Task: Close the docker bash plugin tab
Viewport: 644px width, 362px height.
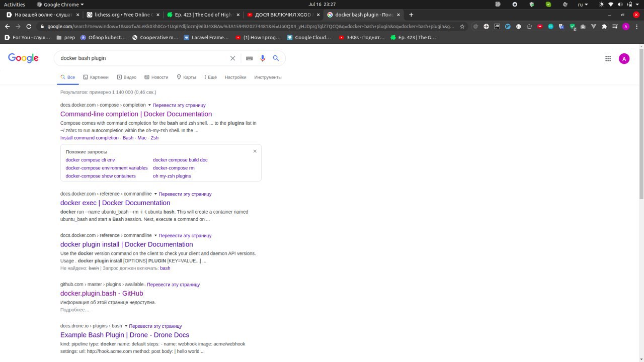Action: pyautogui.click(x=398, y=15)
